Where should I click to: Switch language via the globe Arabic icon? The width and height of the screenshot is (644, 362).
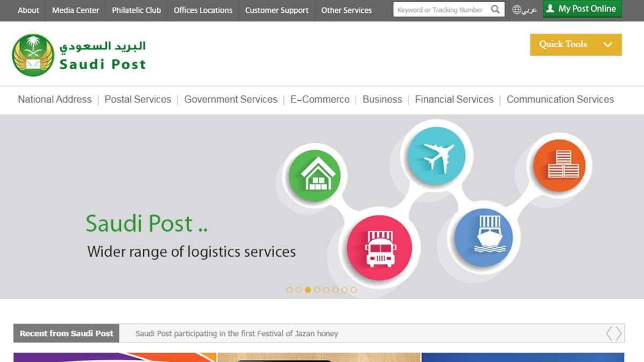pyautogui.click(x=524, y=10)
